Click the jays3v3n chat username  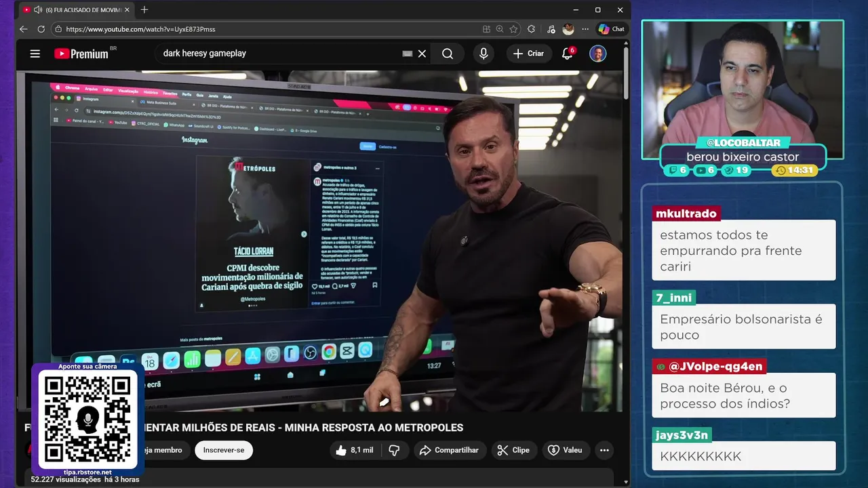682,435
